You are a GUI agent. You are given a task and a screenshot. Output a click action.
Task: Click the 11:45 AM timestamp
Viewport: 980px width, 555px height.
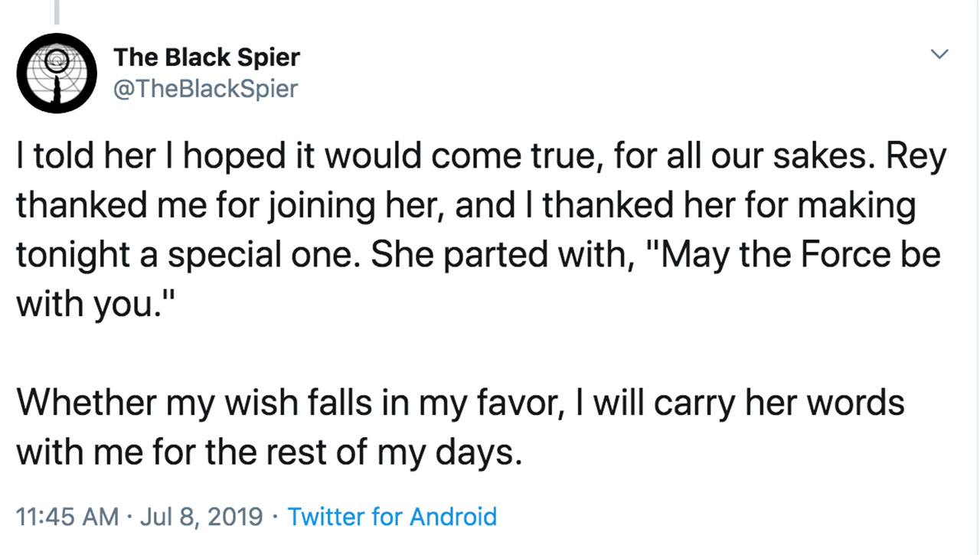(x=67, y=517)
